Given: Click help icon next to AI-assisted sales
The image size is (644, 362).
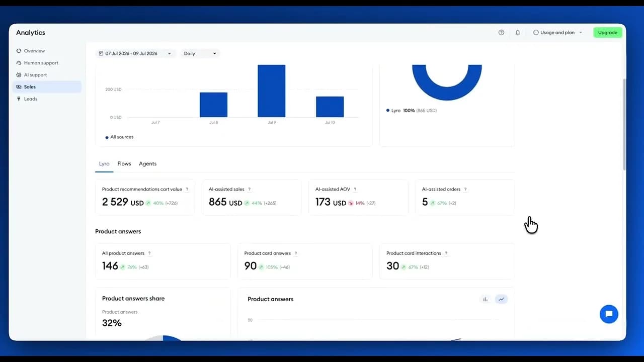Looking at the screenshot, I should tap(249, 190).
